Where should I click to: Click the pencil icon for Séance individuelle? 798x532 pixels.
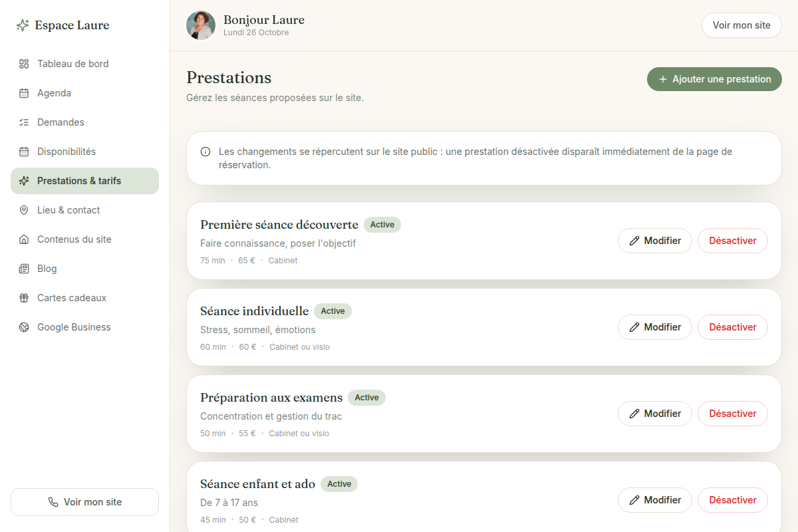click(634, 327)
